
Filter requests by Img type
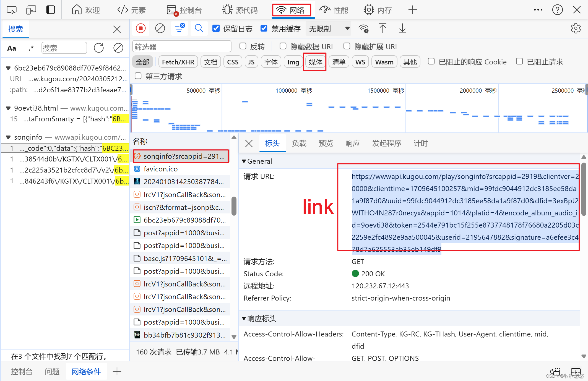point(293,62)
